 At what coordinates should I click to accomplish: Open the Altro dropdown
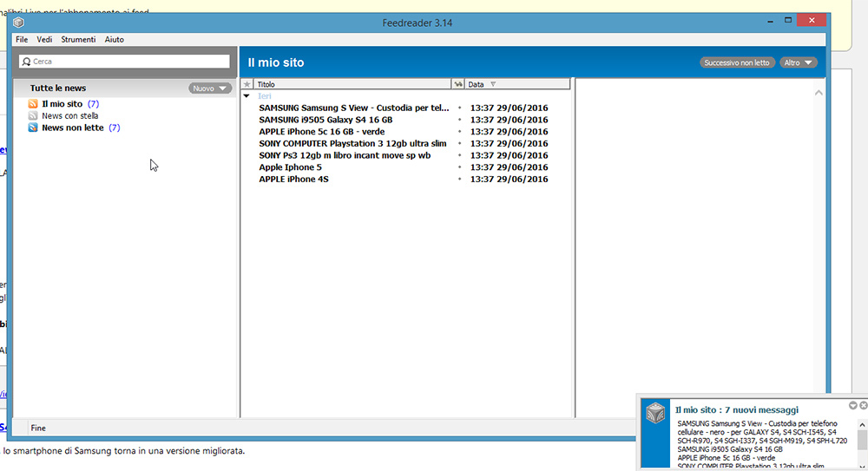point(799,62)
